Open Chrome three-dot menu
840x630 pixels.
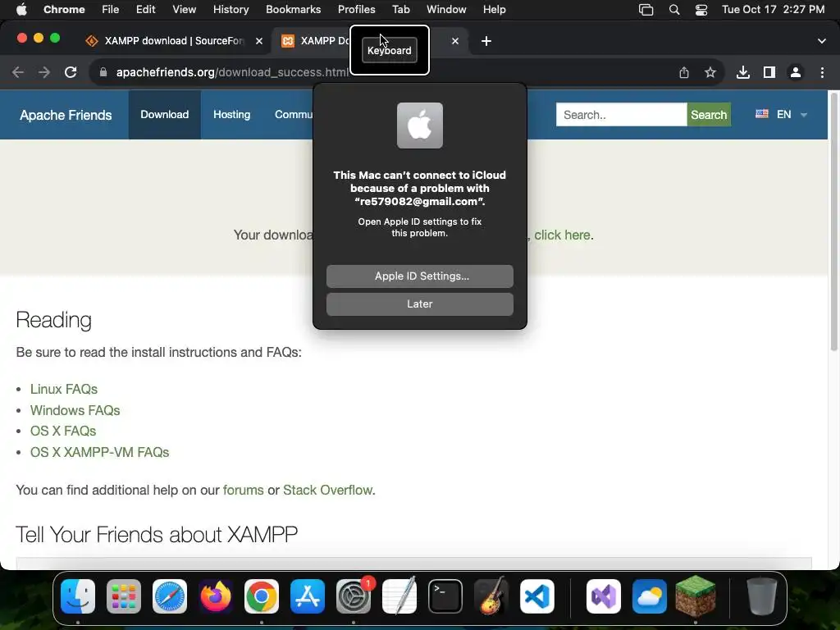click(822, 72)
